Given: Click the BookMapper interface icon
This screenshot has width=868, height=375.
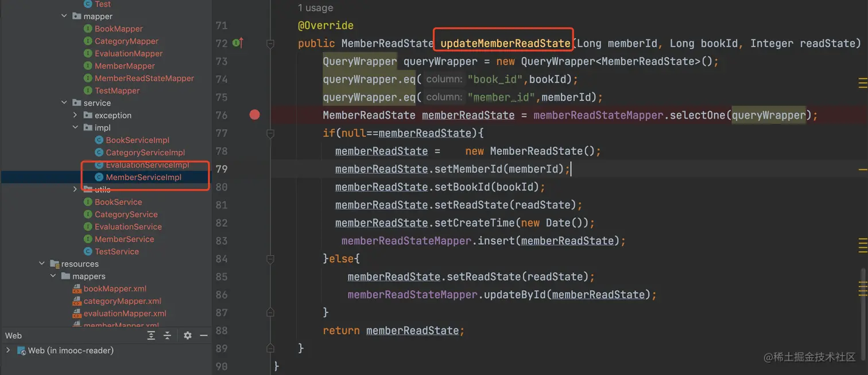Looking at the screenshot, I should (88, 29).
